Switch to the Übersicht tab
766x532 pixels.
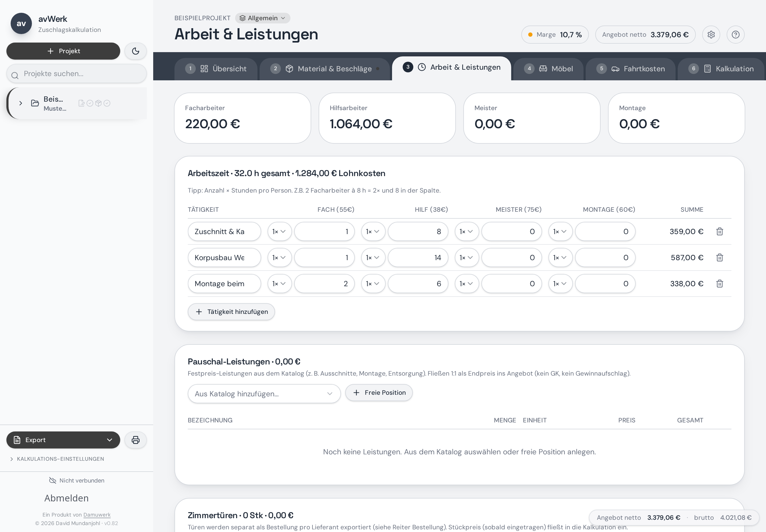[x=216, y=69]
